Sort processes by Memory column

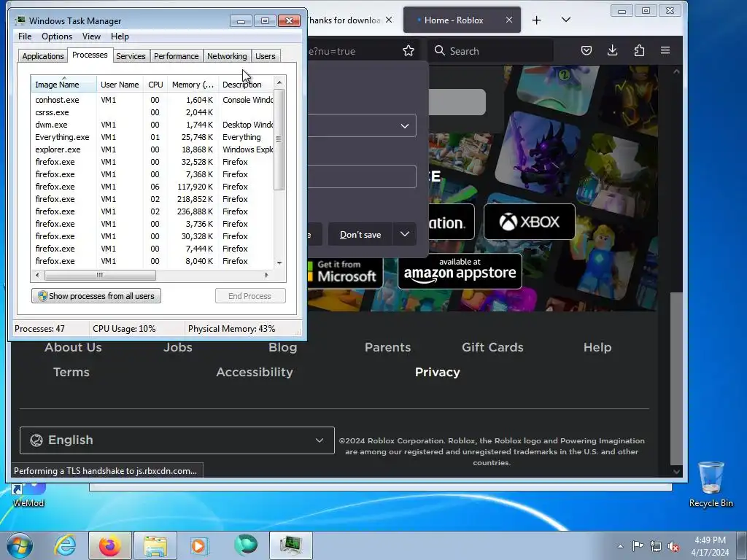[193, 85]
